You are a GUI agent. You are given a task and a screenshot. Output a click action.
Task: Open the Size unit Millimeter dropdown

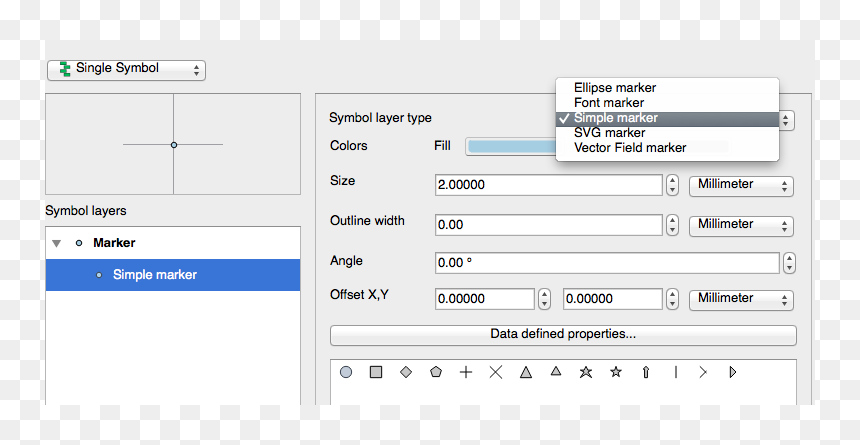(741, 185)
